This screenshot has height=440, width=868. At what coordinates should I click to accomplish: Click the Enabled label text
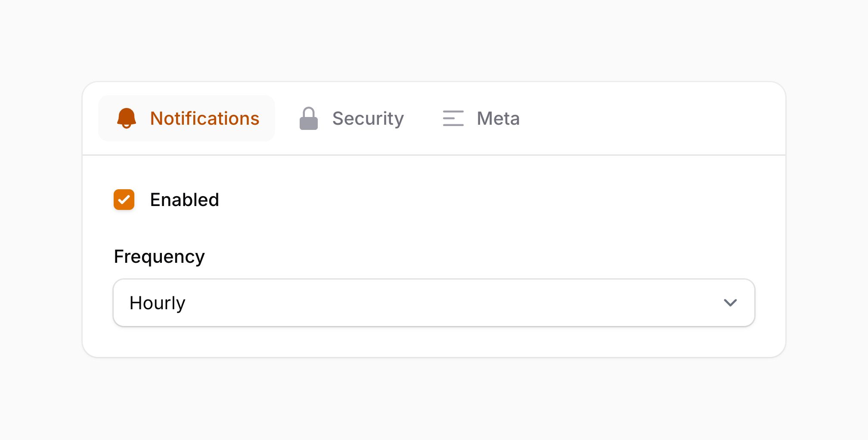coord(184,200)
